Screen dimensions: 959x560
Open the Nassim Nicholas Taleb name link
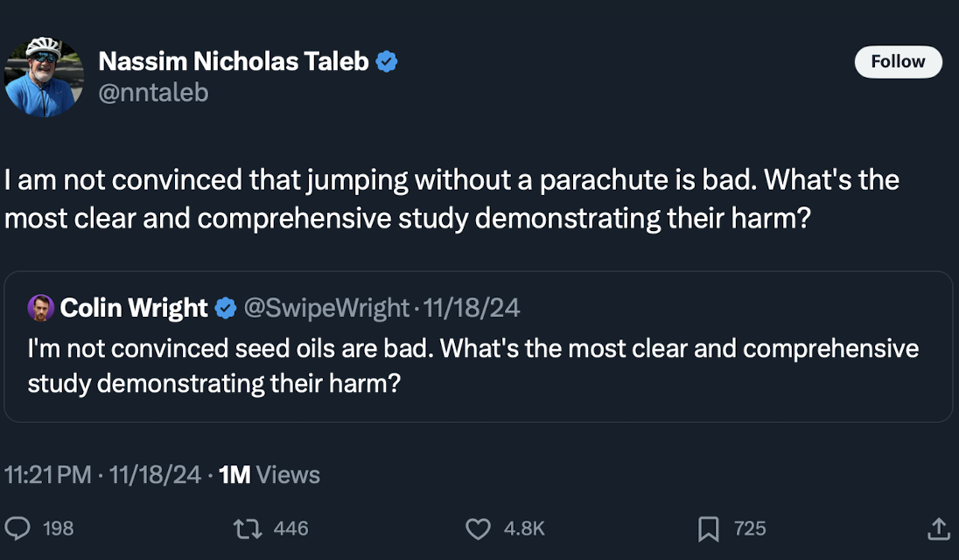point(233,61)
